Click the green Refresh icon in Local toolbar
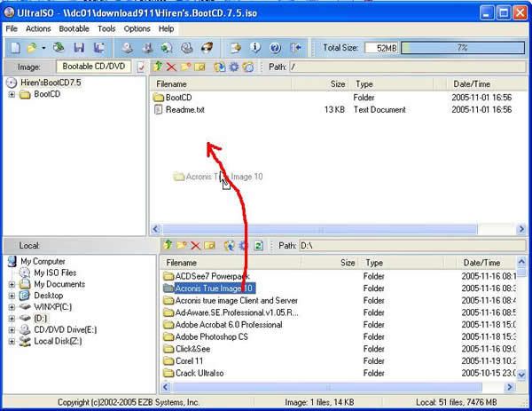Viewport: 532px width, 411px height. 259,246
